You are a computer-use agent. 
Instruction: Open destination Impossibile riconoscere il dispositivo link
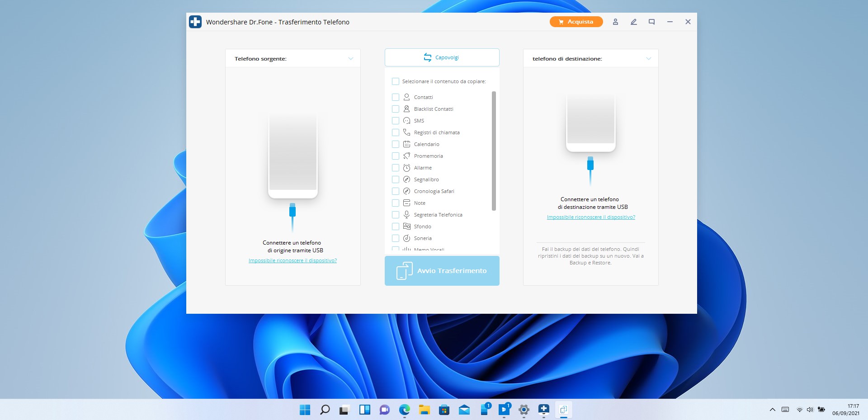pyautogui.click(x=591, y=217)
